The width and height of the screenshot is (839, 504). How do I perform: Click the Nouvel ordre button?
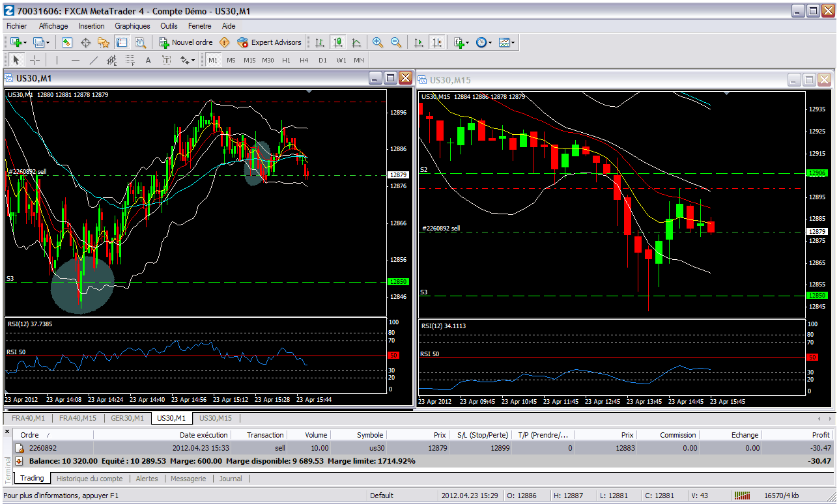point(186,42)
